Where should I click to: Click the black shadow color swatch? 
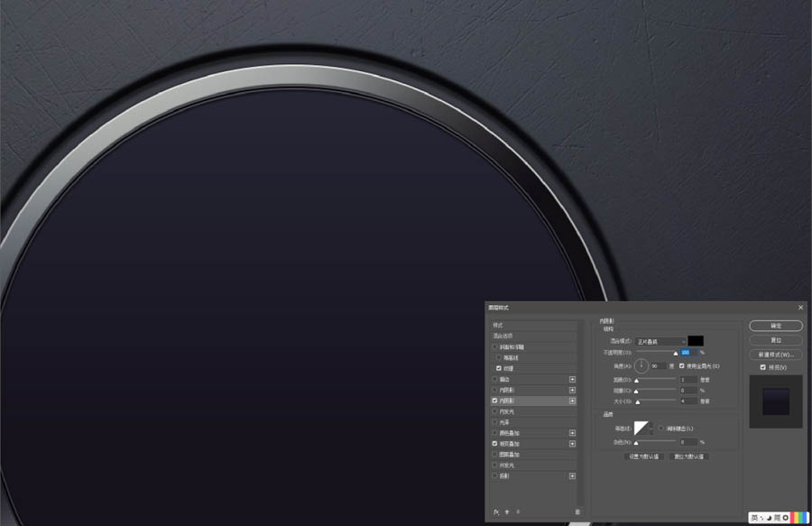coord(696,341)
